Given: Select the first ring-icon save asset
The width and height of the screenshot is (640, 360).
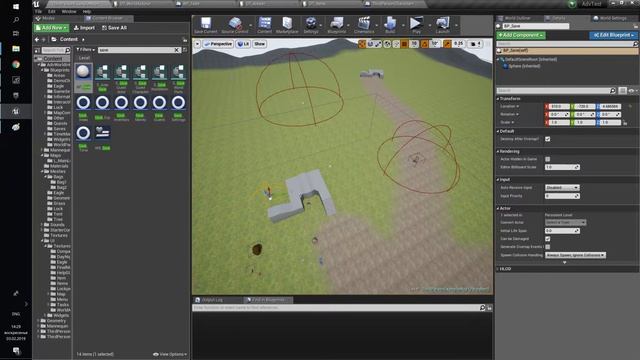Looking at the screenshot, I should (x=83, y=102).
